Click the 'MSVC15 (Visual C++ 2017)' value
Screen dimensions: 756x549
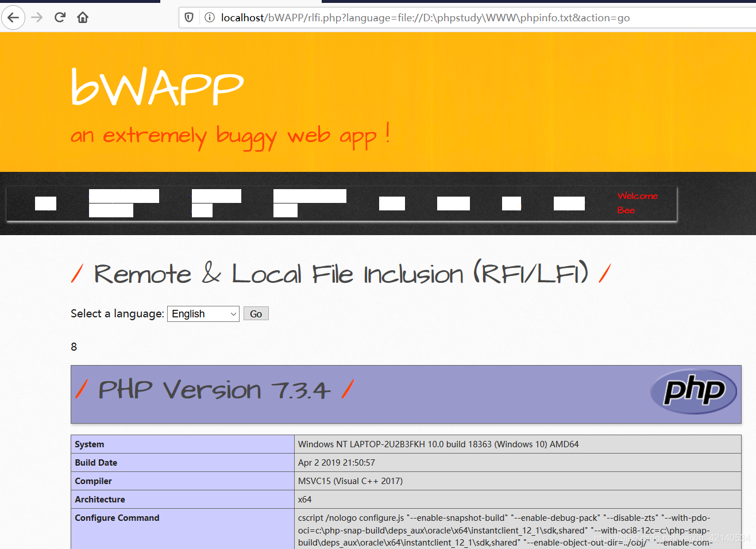350,481
